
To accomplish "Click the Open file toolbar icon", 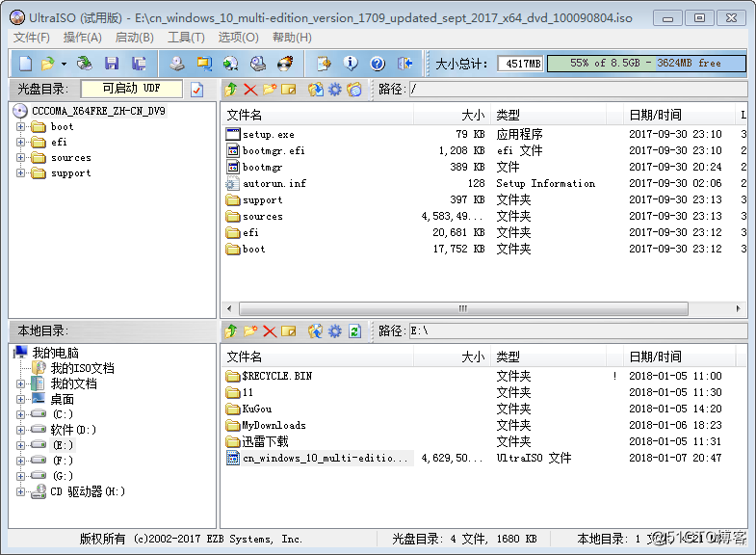I will 48,64.
